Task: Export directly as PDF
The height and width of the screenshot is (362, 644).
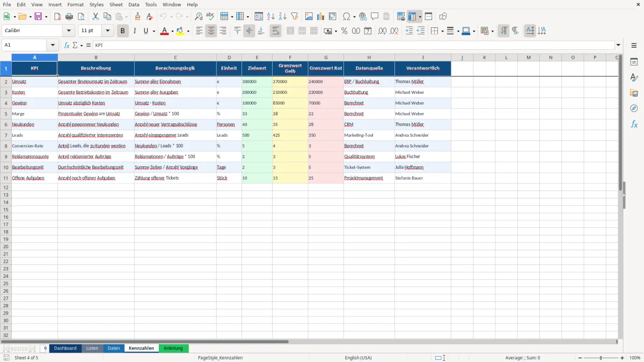Action: tap(57, 17)
